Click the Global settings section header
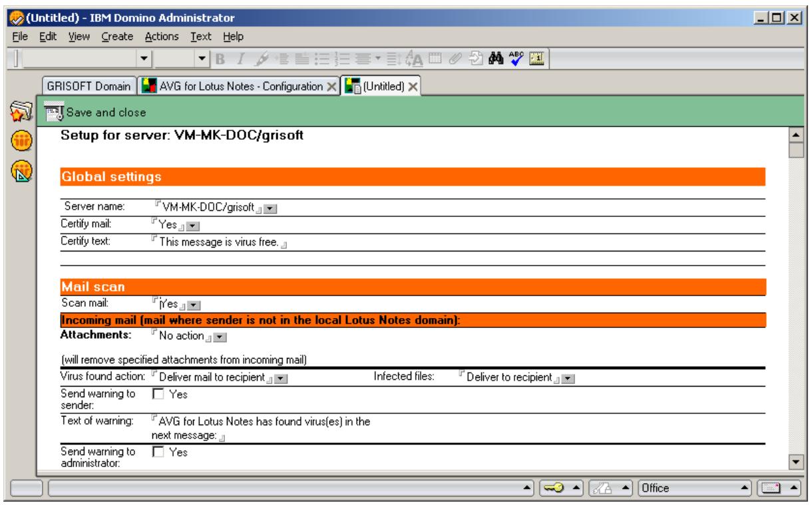Viewport: 812px width, 505px height. pos(413,177)
